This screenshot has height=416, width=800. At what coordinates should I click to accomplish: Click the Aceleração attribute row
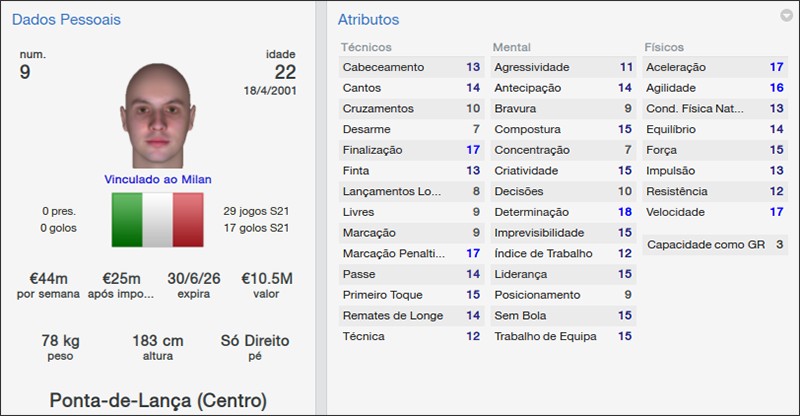point(715,67)
